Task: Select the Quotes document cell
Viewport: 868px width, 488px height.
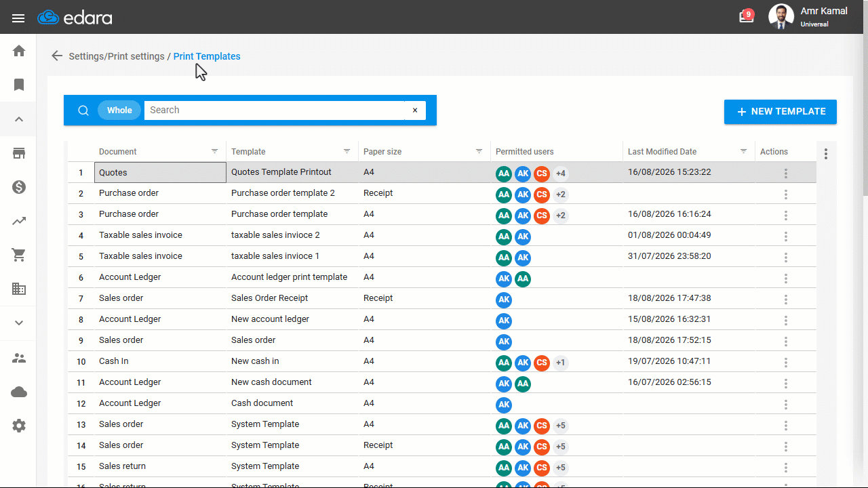Action: (160, 173)
